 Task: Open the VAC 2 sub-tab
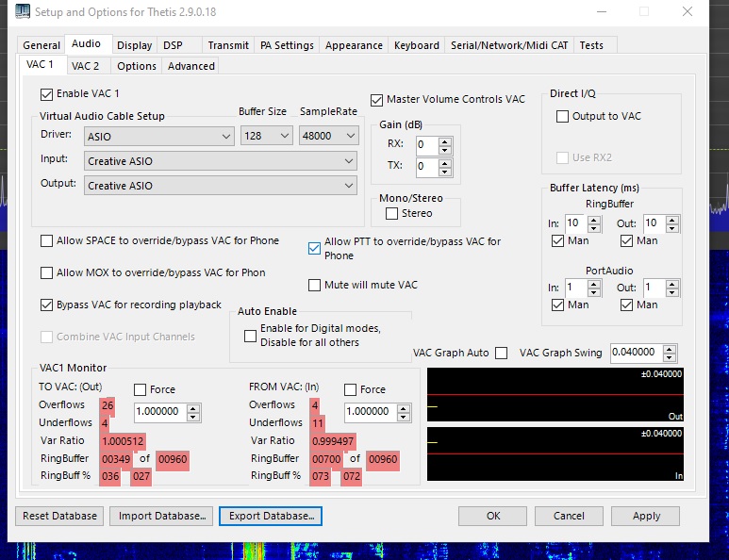[85, 66]
